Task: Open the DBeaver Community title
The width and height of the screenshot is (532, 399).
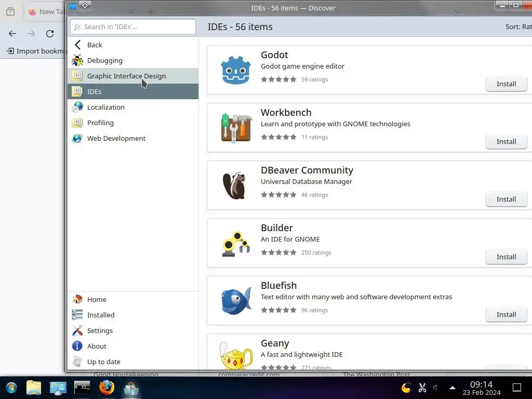Action: coord(307,170)
